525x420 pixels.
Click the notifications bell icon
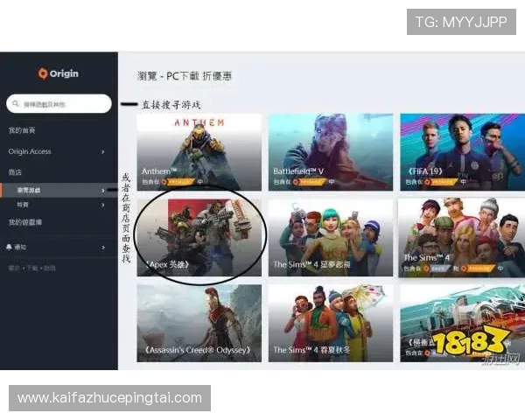point(9,247)
